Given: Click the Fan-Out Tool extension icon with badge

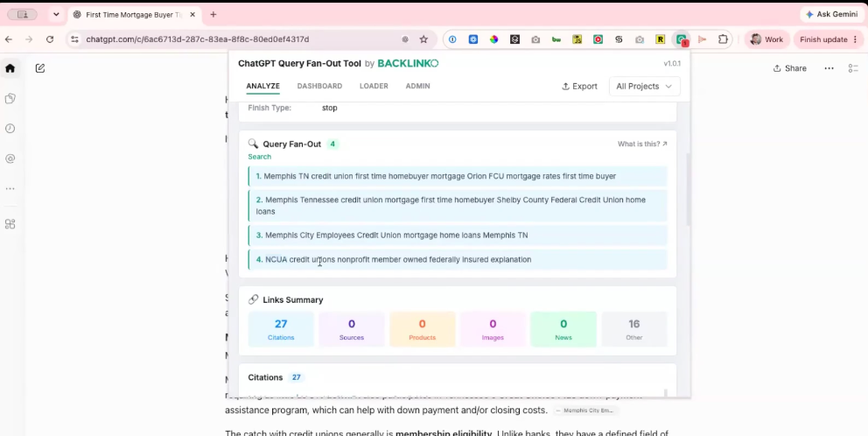Looking at the screenshot, I should click(681, 39).
